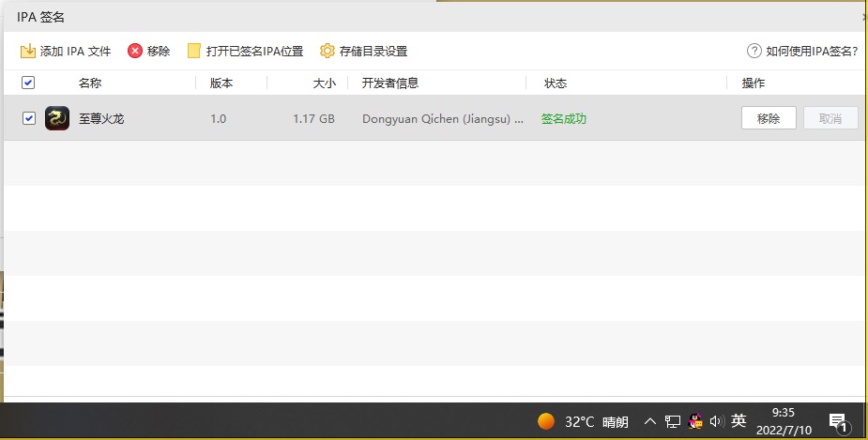The image size is (868, 440).
Task: Uncheck the 至尊火龙 row checkbox
Action: pyautogui.click(x=28, y=118)
